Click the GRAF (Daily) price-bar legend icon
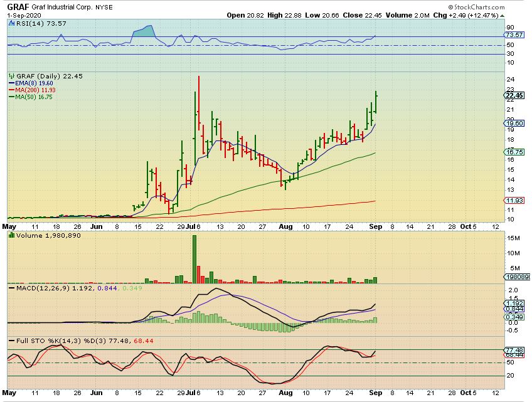Viewport: 532px width, 402px height. coord(11,75)
